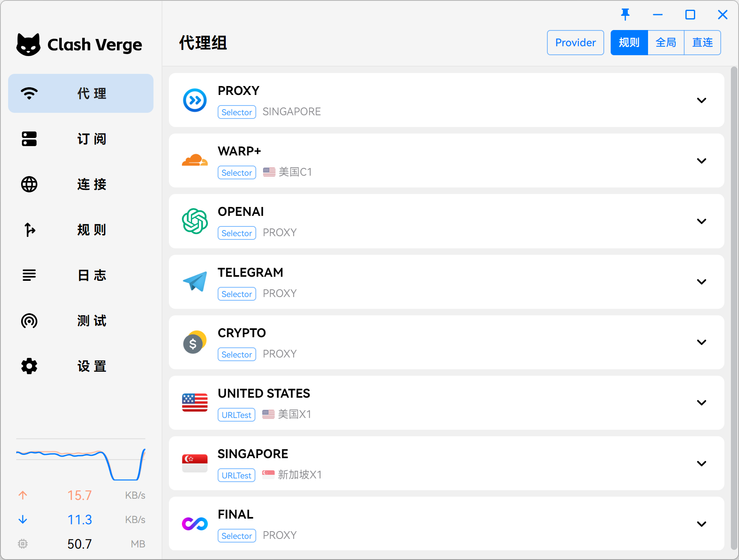
Task: Go to the 设置 (Settings) sidebar page
Action: (x=81, y=366)
